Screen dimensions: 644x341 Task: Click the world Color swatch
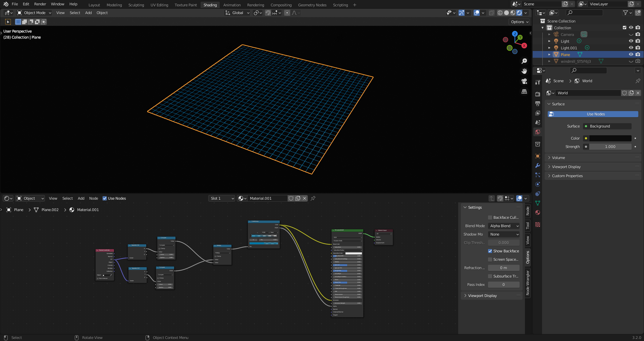point(610,138)
